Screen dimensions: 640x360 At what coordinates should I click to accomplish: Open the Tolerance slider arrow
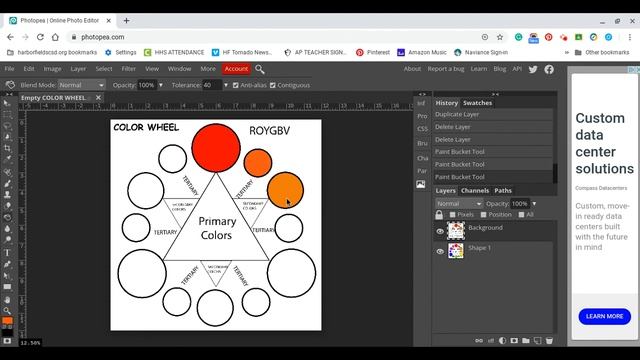point(226,85)
